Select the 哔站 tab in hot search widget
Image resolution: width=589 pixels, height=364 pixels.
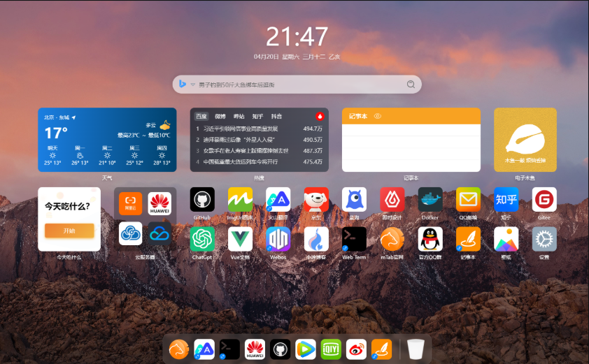coord(239,117)
